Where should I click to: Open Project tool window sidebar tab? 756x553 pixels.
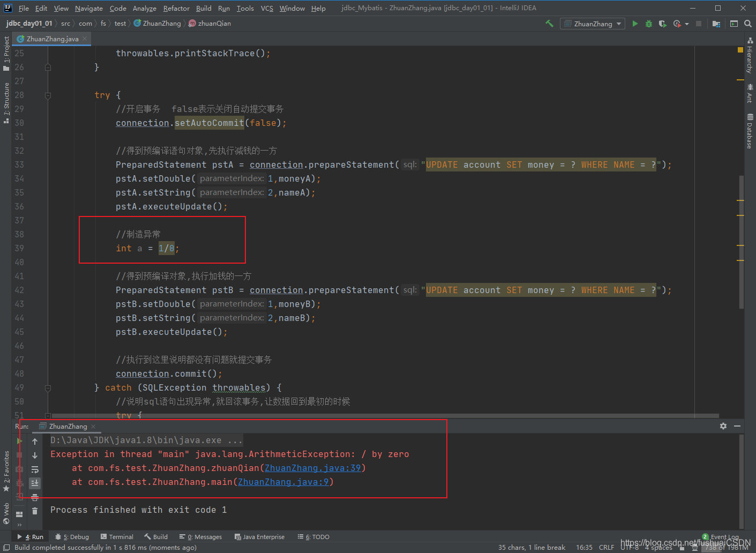pos(6,54)
